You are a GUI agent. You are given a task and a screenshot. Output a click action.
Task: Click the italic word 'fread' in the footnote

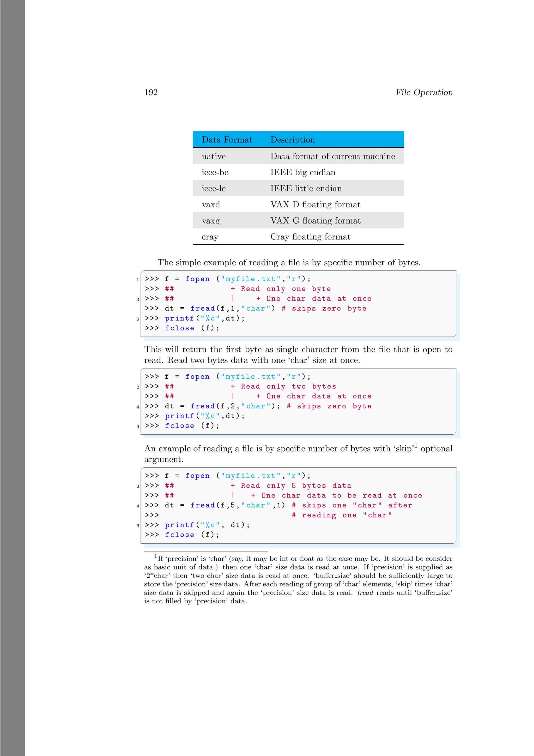pyautogui.click(x=365, y=593)
